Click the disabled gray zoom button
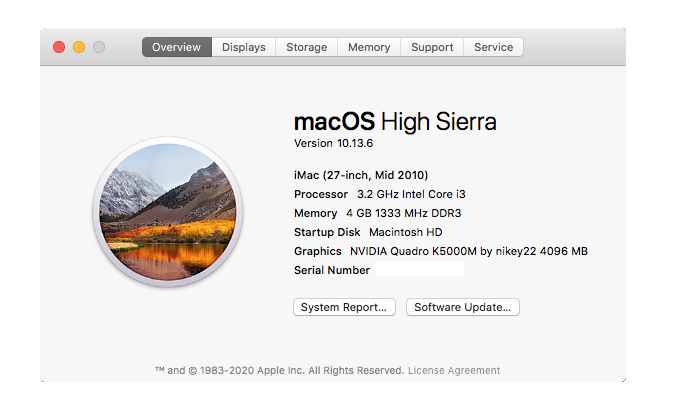This screenshot has width=677, height=417. click(x=99, y=47)
